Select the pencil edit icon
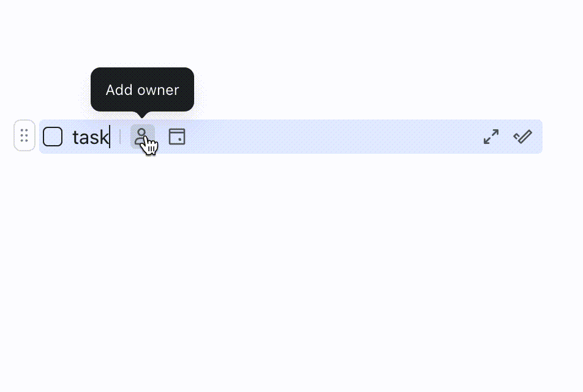This screenshot has width=583, height=392. coord(522,137)
